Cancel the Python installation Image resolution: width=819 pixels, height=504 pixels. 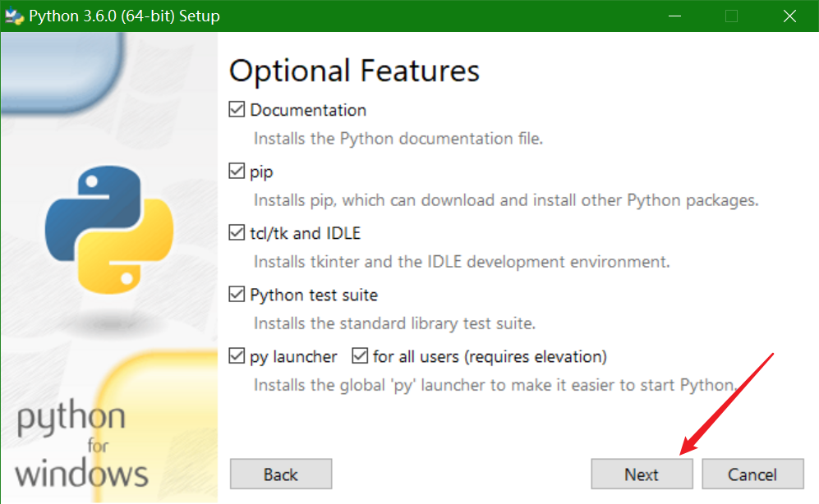click(752, 474)
